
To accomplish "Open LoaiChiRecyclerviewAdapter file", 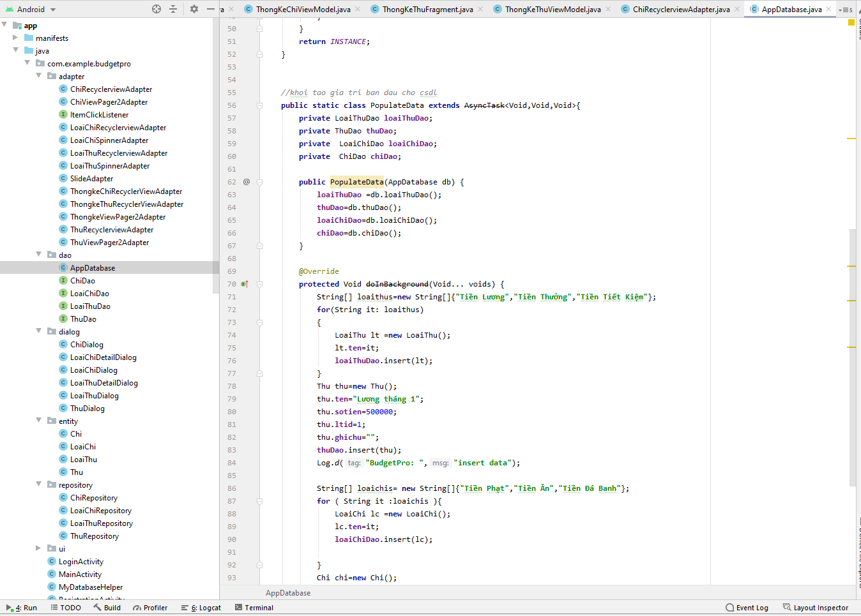I will tap(118, 127).
